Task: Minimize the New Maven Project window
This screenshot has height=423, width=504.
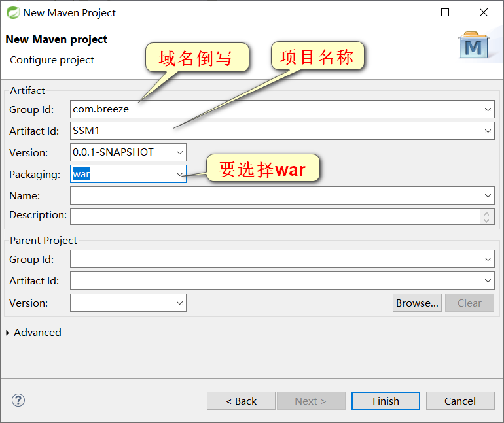Action: pyautogui.click(x=407, y=12)
